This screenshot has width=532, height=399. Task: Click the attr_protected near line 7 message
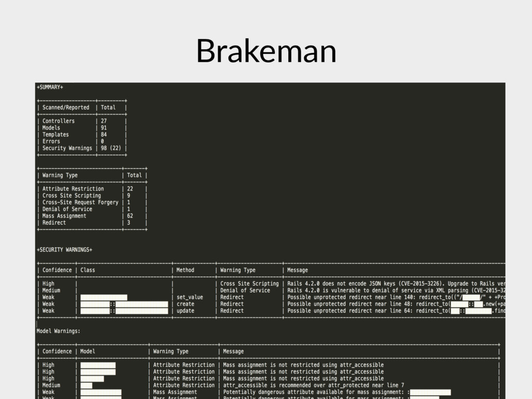point(313,385)
